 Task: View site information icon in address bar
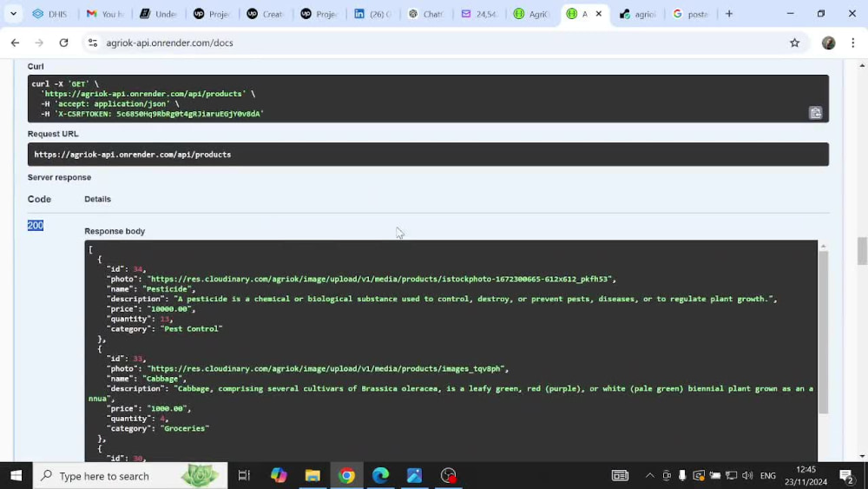point(93,43)
